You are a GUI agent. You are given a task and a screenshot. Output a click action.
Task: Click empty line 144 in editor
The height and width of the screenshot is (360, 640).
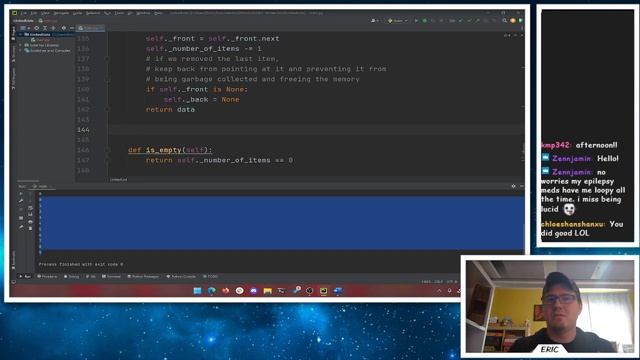[316, 130]
